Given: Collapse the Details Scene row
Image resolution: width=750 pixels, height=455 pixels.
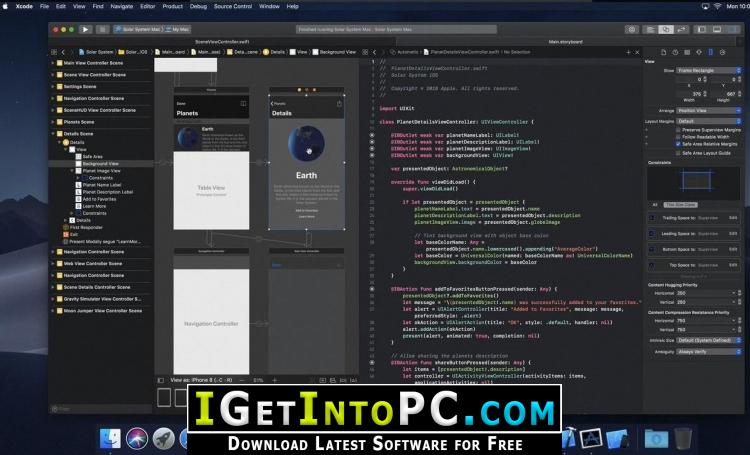Looking at the screenshot, I should (53, 133).
